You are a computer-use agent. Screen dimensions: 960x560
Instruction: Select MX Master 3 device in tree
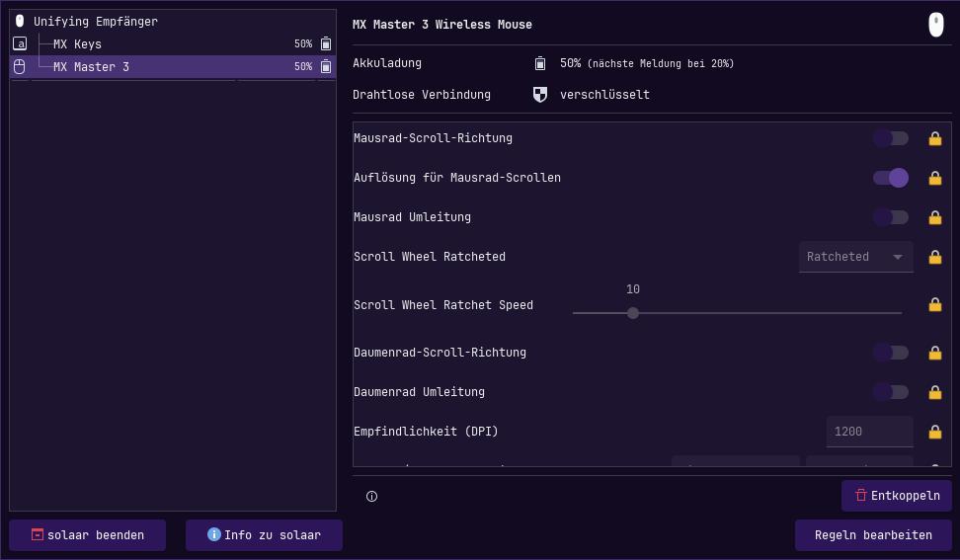(173, 66)
